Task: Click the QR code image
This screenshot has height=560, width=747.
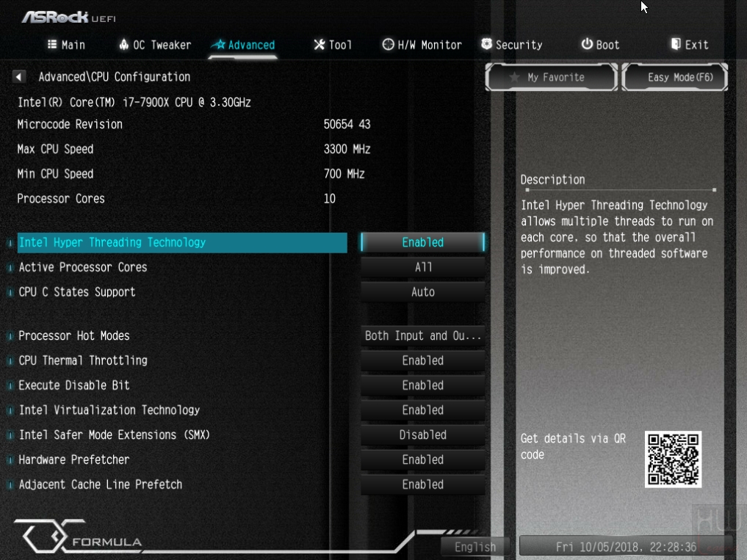Action: tap(673, 459)
